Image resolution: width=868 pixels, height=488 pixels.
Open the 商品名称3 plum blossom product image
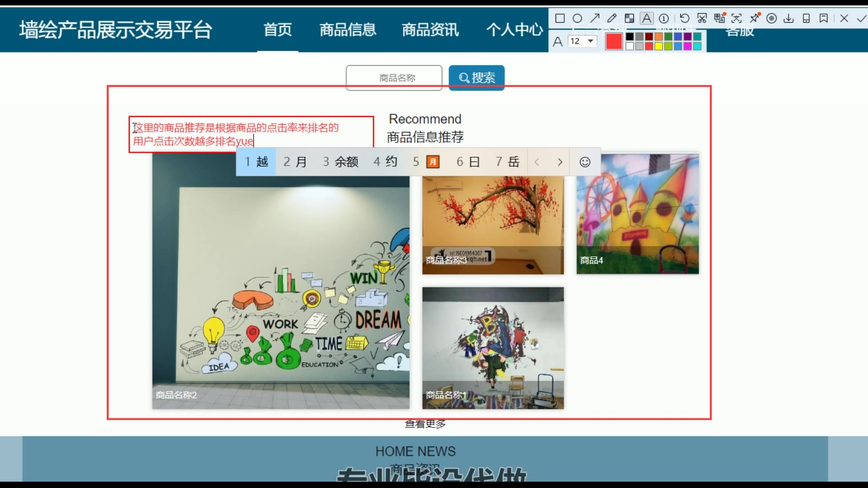pyautogui.click(x=493, y=225)
